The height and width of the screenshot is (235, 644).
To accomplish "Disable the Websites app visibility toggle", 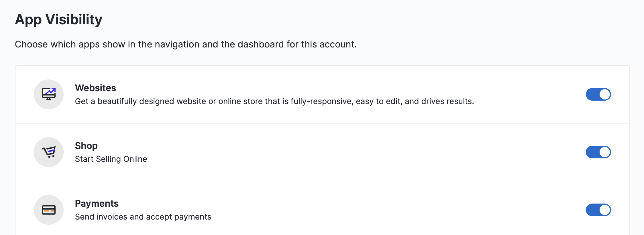I will [x=598, y=94].
